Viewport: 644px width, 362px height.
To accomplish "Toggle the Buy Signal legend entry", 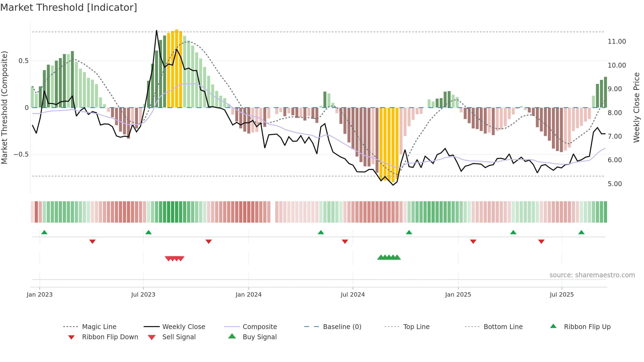I will 252,337.
